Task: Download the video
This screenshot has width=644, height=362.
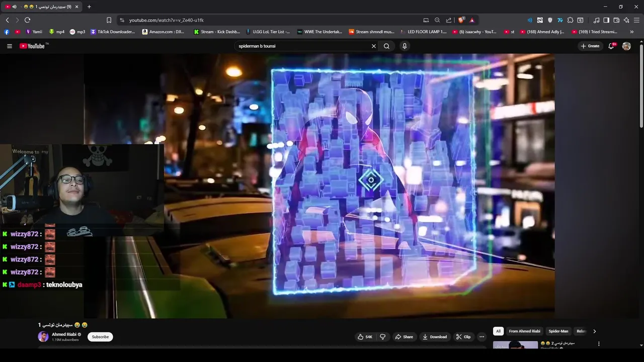Action: pyautogui.click(x=435, y=337)
